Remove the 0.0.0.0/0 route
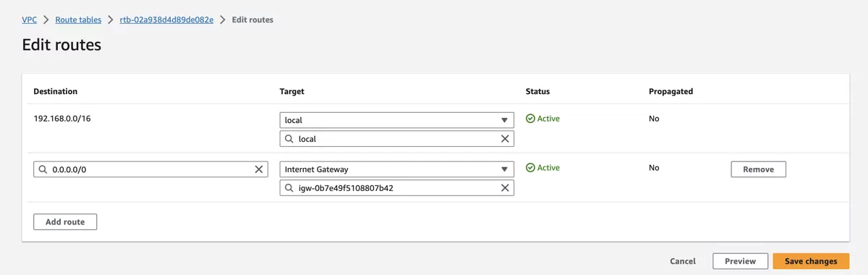The height and width of the screenshot is (275, 868). click(x=758, y=169)
